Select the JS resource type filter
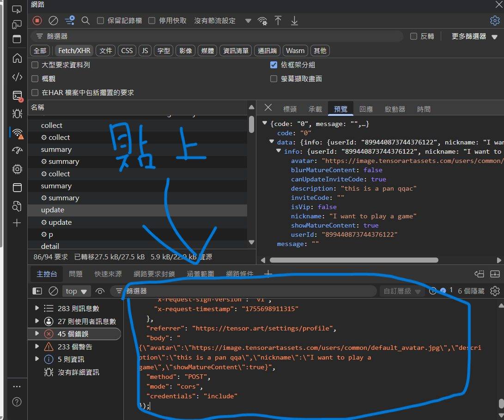Screen dimensions: 504x420 pos(145,51)
